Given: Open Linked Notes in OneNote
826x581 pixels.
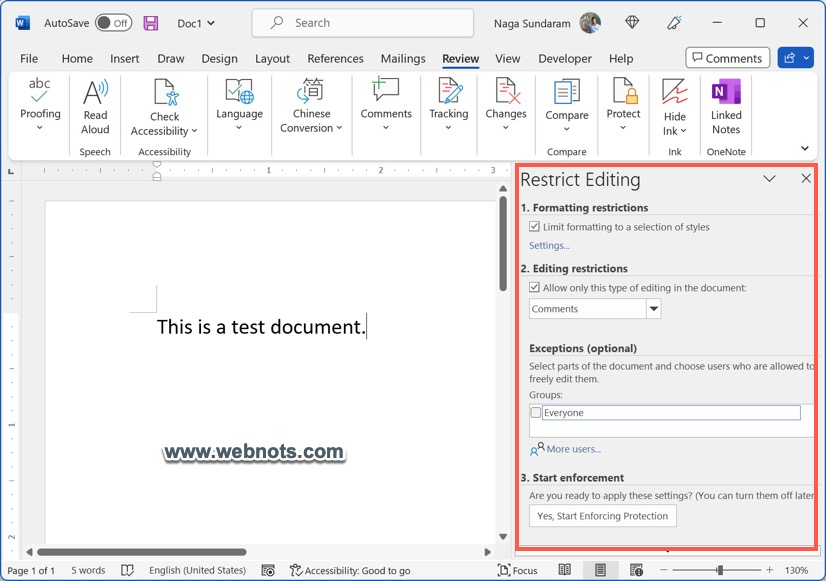Looking at the screenshot, I should (725, 105).
